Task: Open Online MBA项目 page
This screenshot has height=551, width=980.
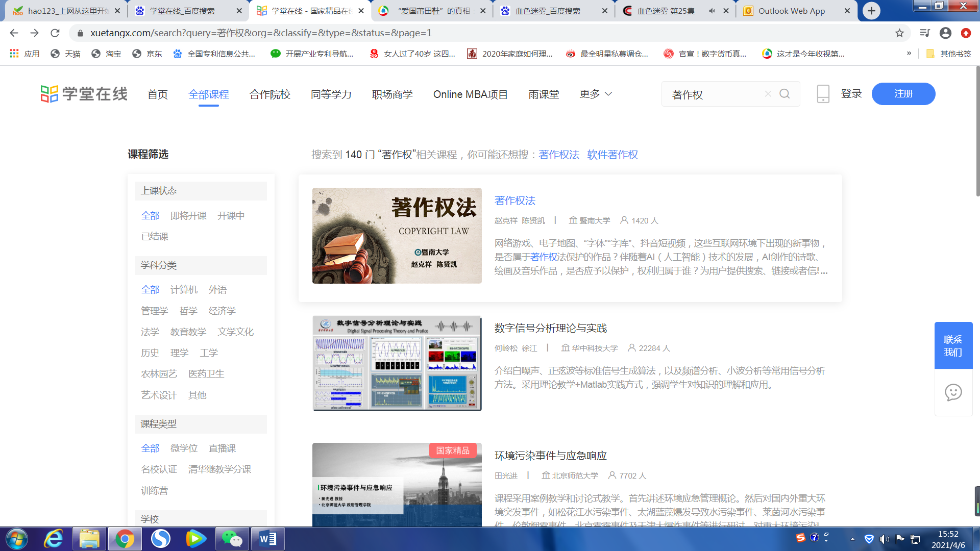Action: tap(471, 94)
